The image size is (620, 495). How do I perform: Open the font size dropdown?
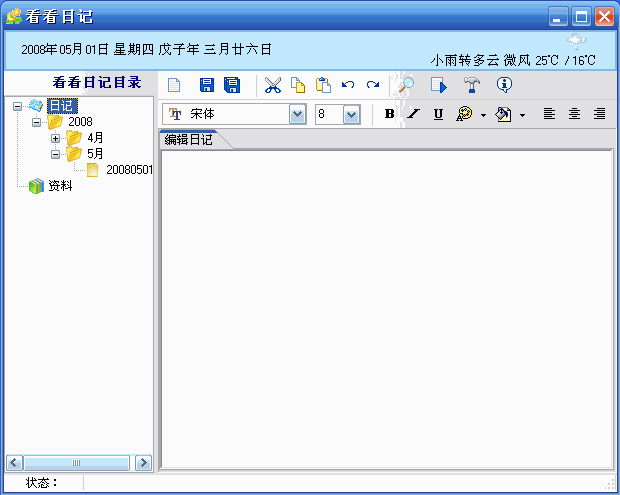pos(351,114)
